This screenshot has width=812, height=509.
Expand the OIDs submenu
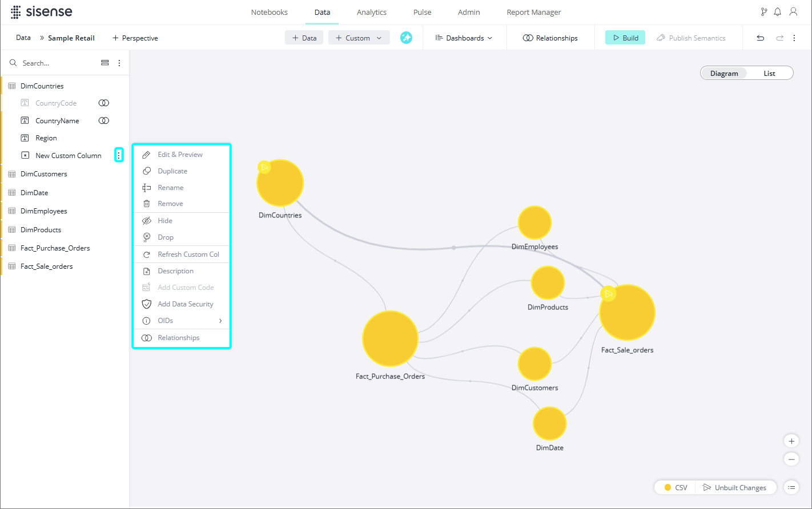tap(220, 321)
